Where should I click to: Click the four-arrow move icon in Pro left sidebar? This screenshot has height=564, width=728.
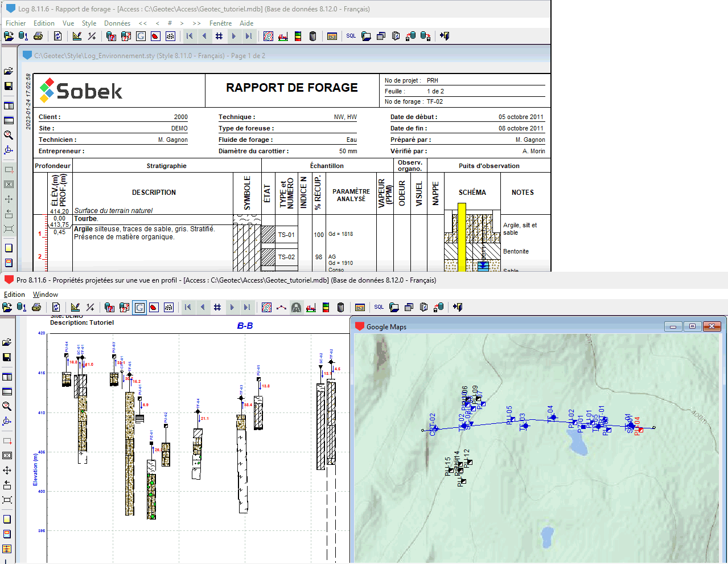click(7, 470)
